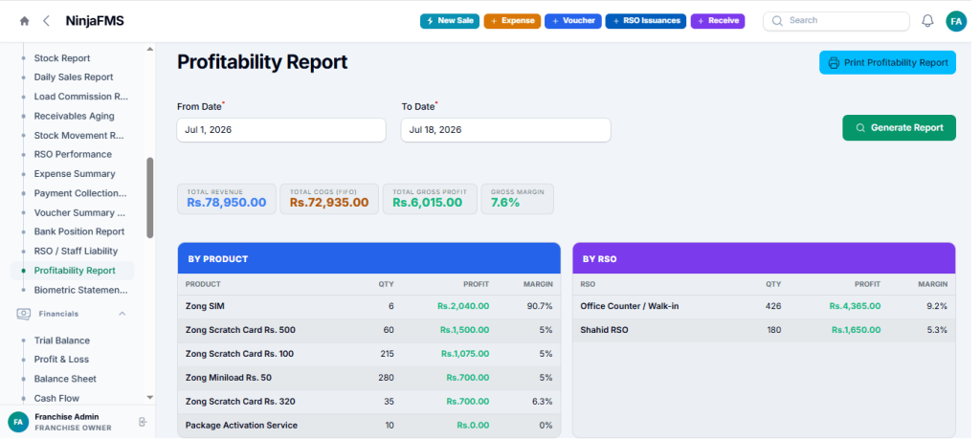980x439 pixels.
Task: Select the Shahid RSO row
Action: 764,330
